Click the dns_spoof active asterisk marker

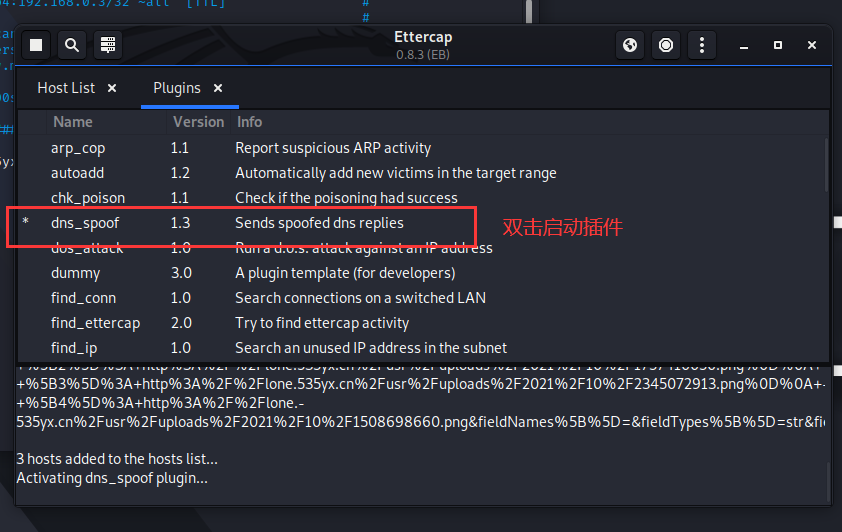25,222
